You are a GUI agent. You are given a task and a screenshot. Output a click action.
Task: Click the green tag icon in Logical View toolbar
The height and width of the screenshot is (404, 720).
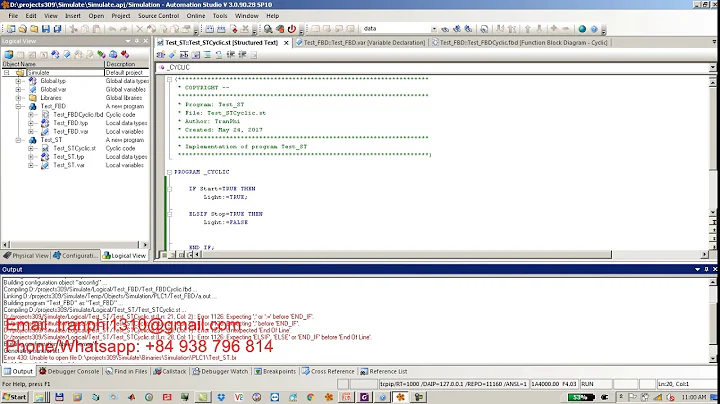(x=101, y=55)
